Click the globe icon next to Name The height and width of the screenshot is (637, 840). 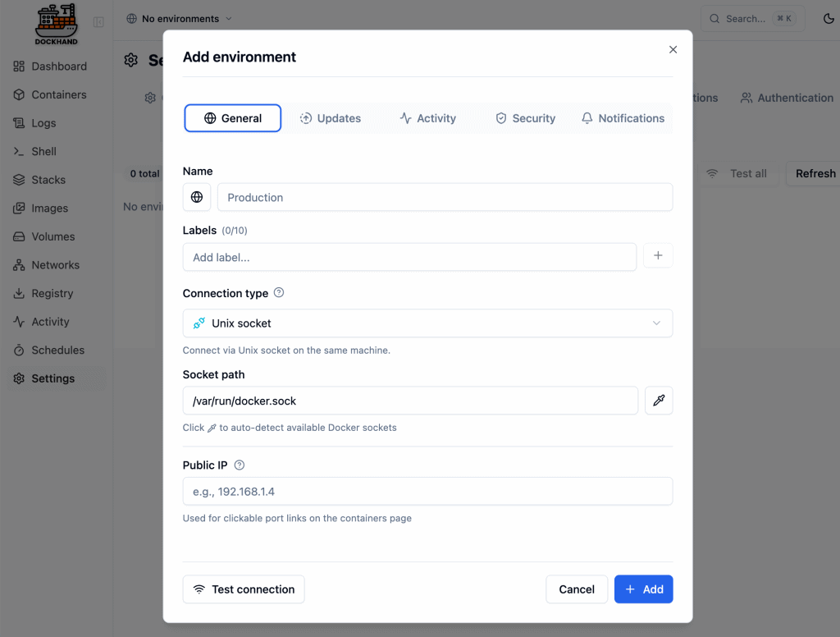click(197, 197)
